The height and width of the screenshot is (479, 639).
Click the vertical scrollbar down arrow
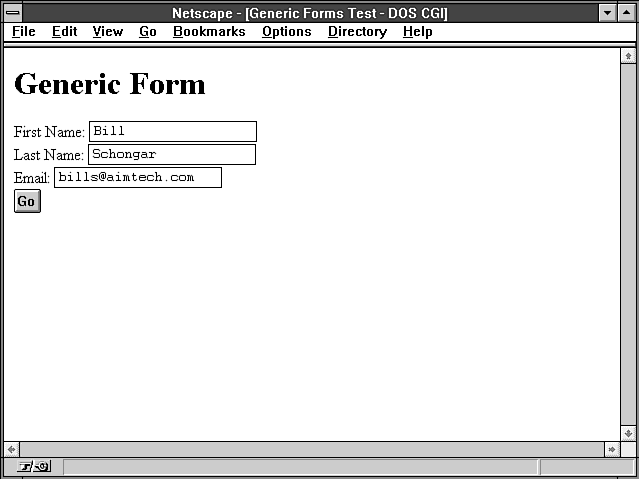[x=628, y=433]
